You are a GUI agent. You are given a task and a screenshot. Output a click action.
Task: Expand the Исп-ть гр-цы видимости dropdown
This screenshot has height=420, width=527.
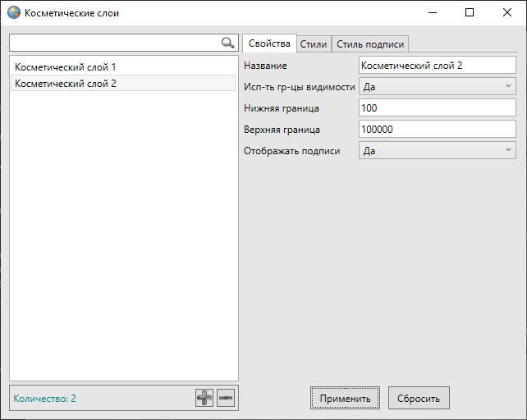point(437,86)
